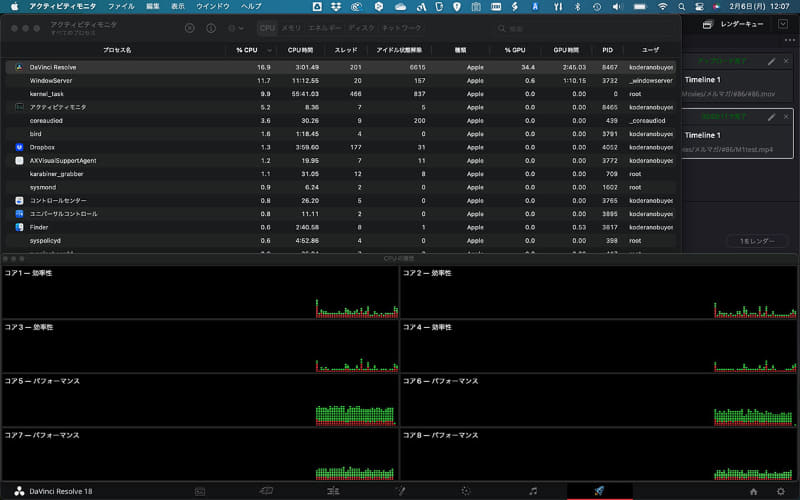Select the CPU tab

pos(267,28)
